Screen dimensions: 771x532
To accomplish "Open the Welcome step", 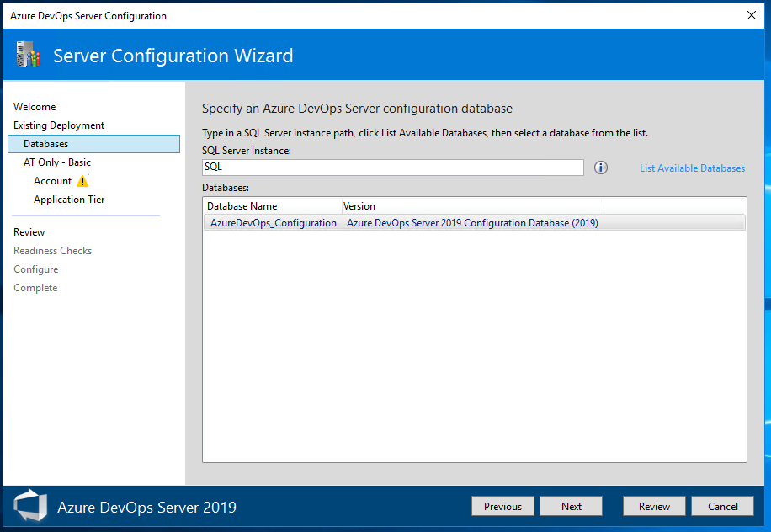I will point(35,107).
